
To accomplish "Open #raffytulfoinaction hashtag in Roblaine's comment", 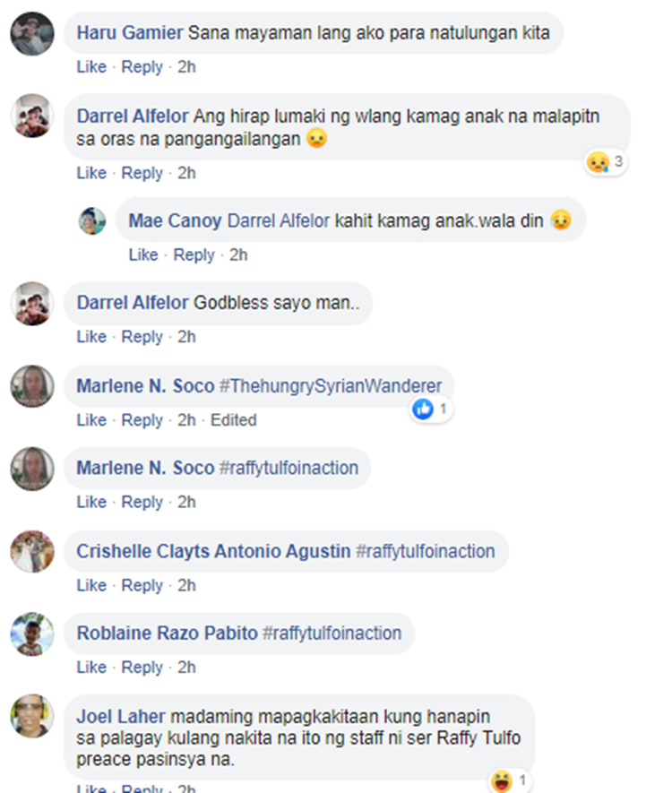I will (332, 634).
